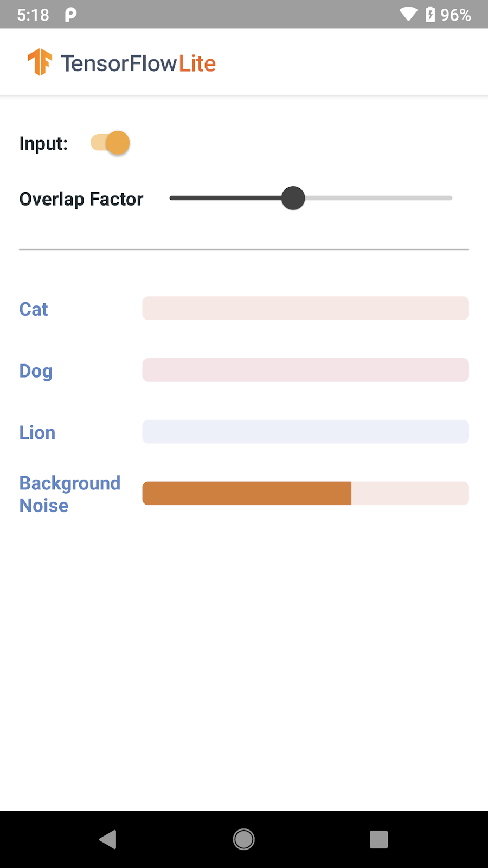Tap the TensorFlow logo icon
Image resolution: width=488 pixels, height=868 pixels.
(x=40, y=62)
